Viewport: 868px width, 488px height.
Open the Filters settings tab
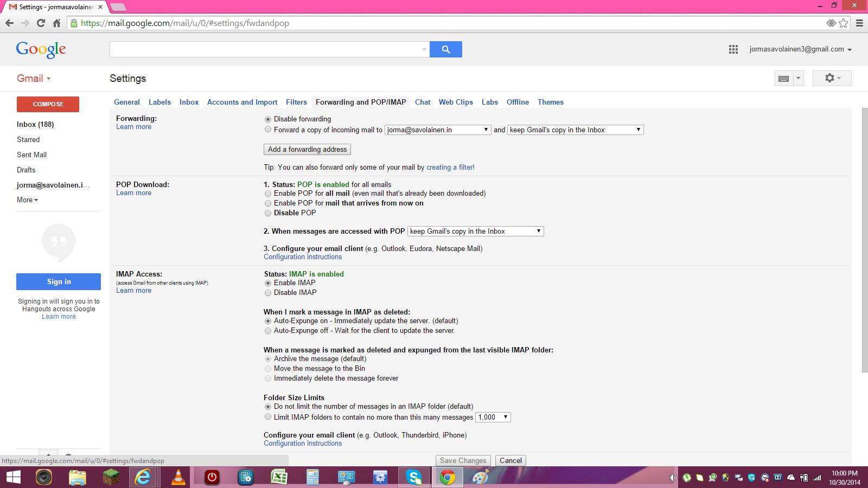[296, 102]
